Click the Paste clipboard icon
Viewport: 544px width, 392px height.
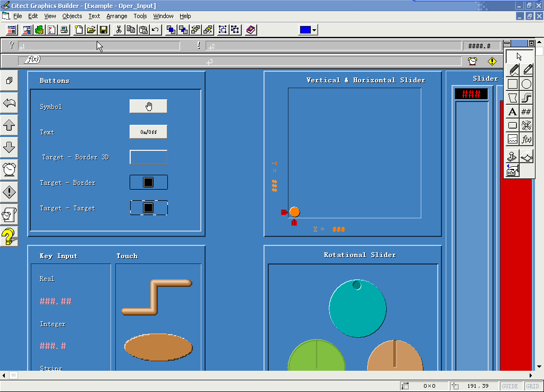tap(143, 30)
